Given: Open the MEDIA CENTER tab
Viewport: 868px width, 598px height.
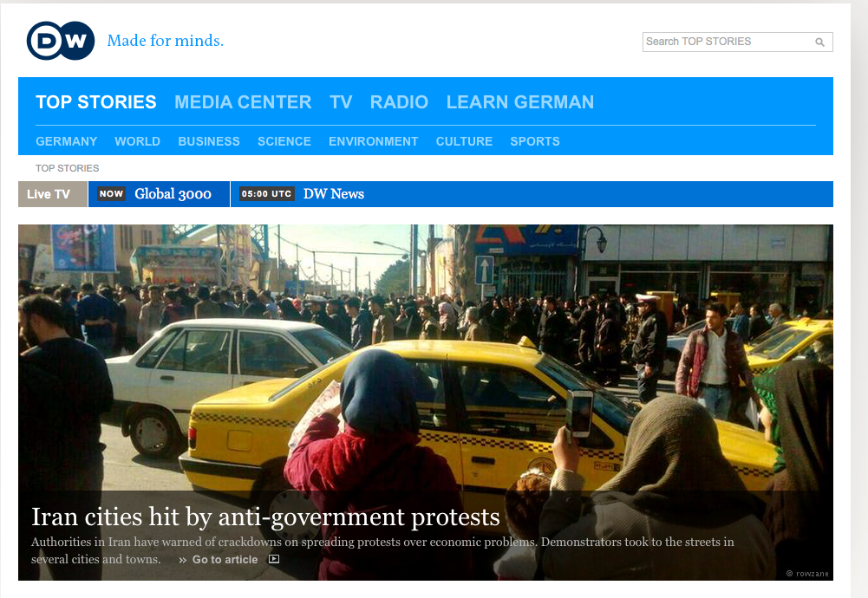Looking at the screenshot, I should pos(243,101).
